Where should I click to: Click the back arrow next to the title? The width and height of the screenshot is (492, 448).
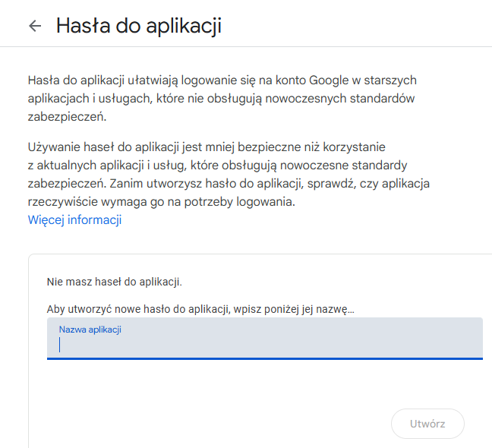[x=34, y=26]
